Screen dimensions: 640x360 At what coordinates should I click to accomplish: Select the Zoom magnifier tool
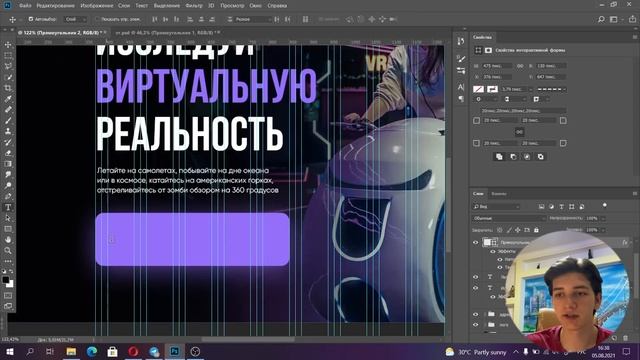(x=8, y=251)
